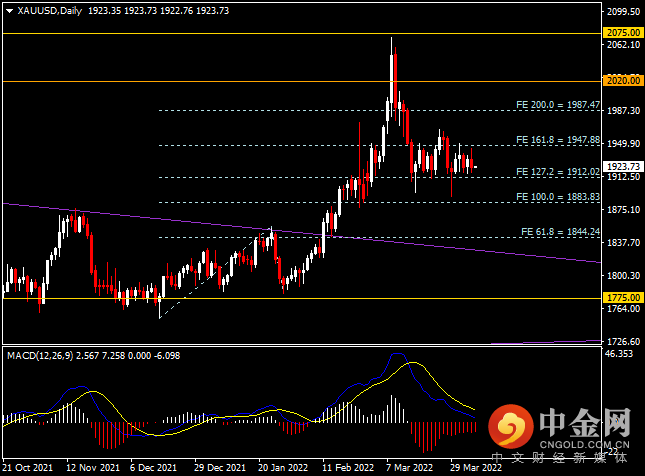Click the 20 Jan 2022 date label
The width and height of the screenshot is (645, 476).
283,468
